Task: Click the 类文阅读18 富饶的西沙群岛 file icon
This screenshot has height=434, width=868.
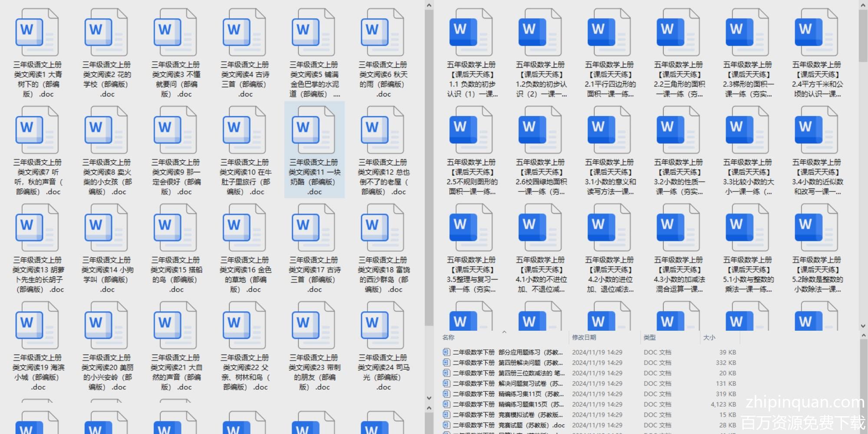Action: (382, 228)
